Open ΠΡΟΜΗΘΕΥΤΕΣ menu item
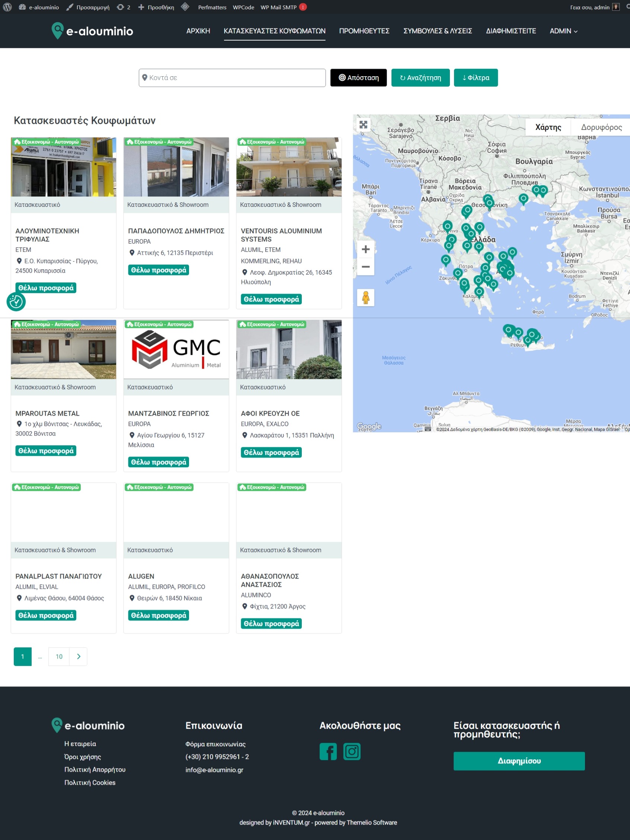Screen dimensions: 630x840 tap(364, 31)
